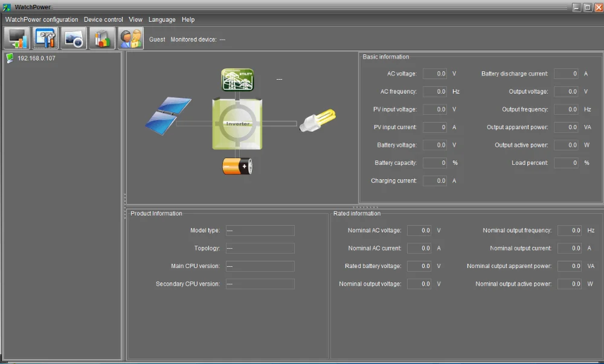Viewport: 604px width, 364px height.
Task: Click the green device icon beside 192.168.0.107
Action: (10, 59)
